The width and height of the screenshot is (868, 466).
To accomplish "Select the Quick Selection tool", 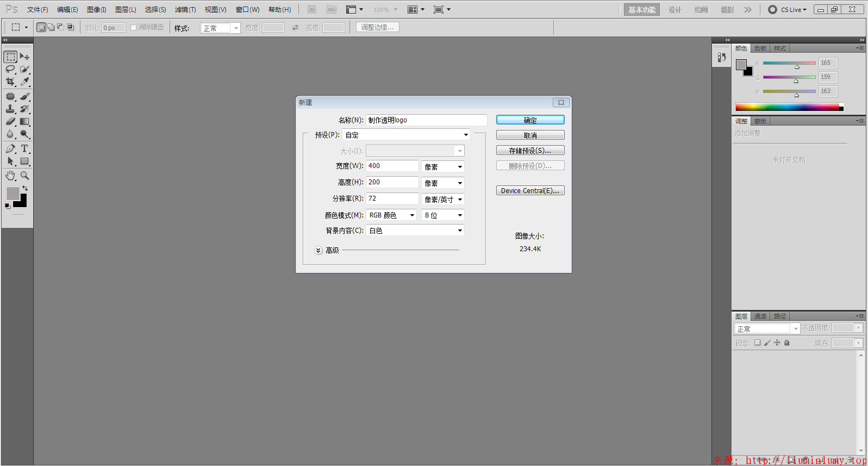I will pos(24,69).
